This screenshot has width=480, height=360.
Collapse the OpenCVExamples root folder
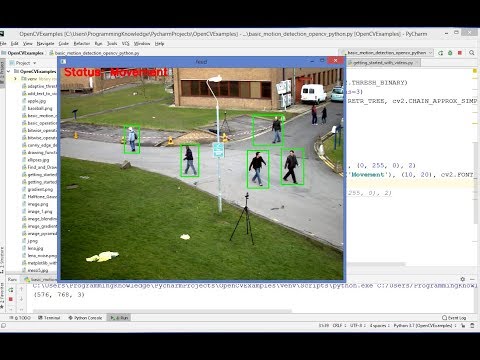coord(8,71)
